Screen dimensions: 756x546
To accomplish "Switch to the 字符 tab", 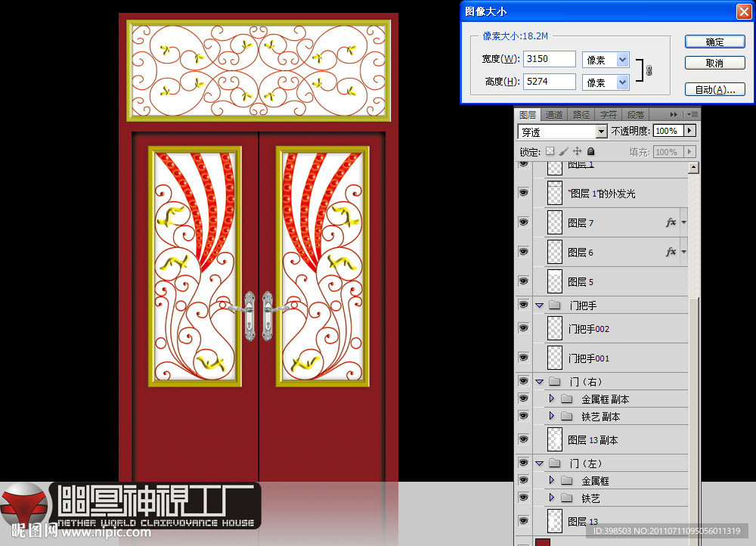I will click(608, 115).
